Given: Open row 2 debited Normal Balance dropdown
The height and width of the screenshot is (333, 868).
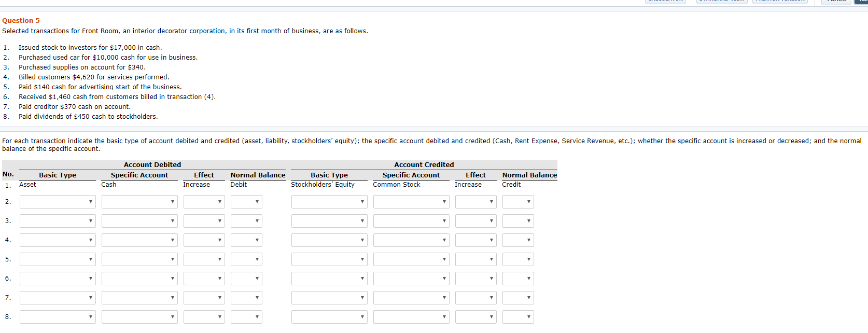Looking at the screenshot, I should (x=246, y=202).
